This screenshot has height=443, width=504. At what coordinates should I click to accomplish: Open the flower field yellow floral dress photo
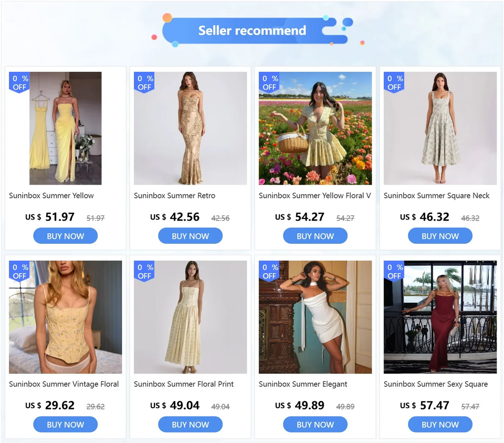(315, 128)
